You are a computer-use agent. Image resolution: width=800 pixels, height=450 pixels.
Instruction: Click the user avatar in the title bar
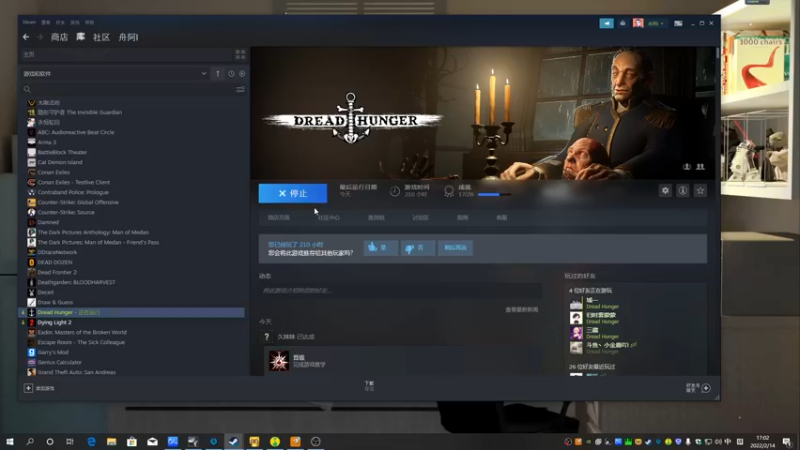click(638, 23)
